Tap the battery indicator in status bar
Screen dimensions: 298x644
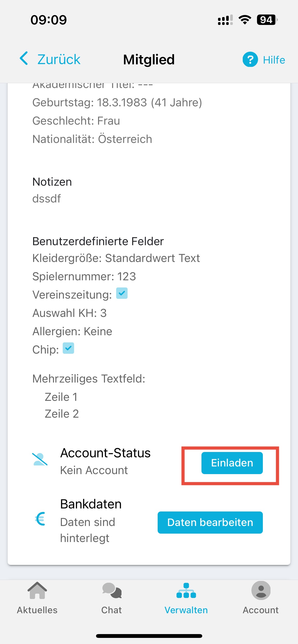pos(267,20)
